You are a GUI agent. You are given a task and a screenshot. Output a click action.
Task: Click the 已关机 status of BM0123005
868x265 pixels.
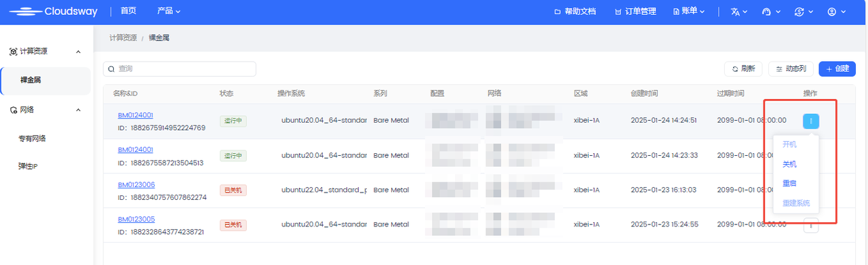tap(233, 225)
